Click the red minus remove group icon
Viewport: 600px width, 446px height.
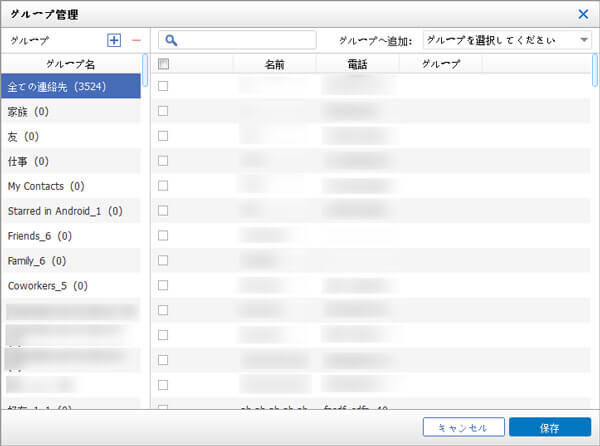136,40
